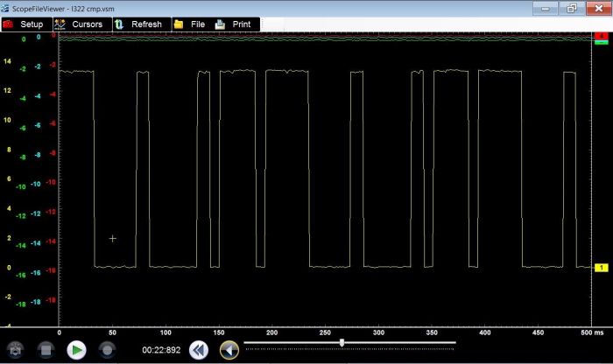613x364 pixels.
Task: Click the green channel marker at right edge
Action: (x=602, y=42)
